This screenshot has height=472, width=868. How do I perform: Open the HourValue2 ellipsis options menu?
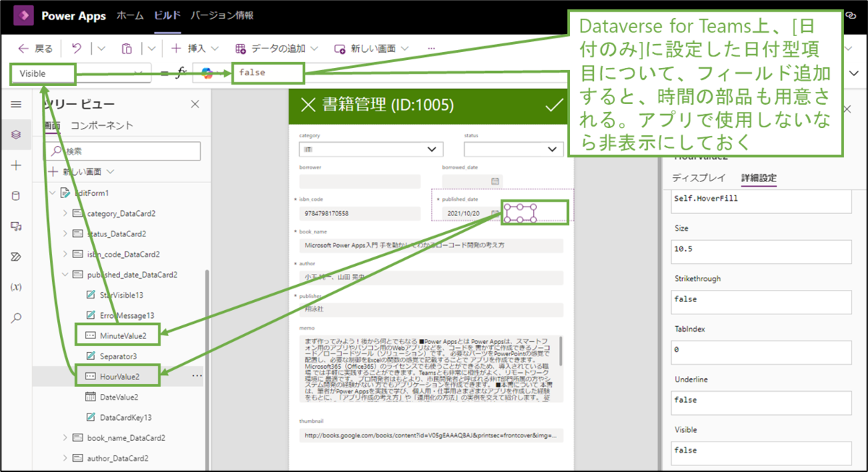(197, 376)
